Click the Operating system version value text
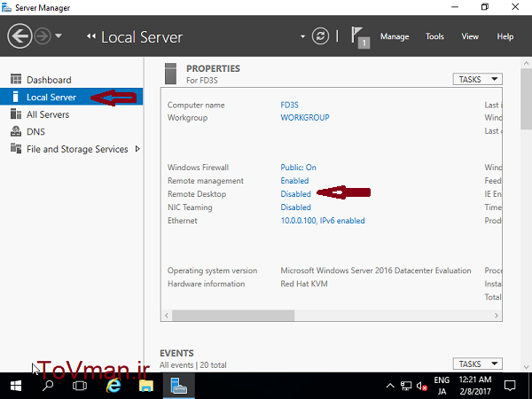This screenshot has height=399, width=532. coord(376,270)
